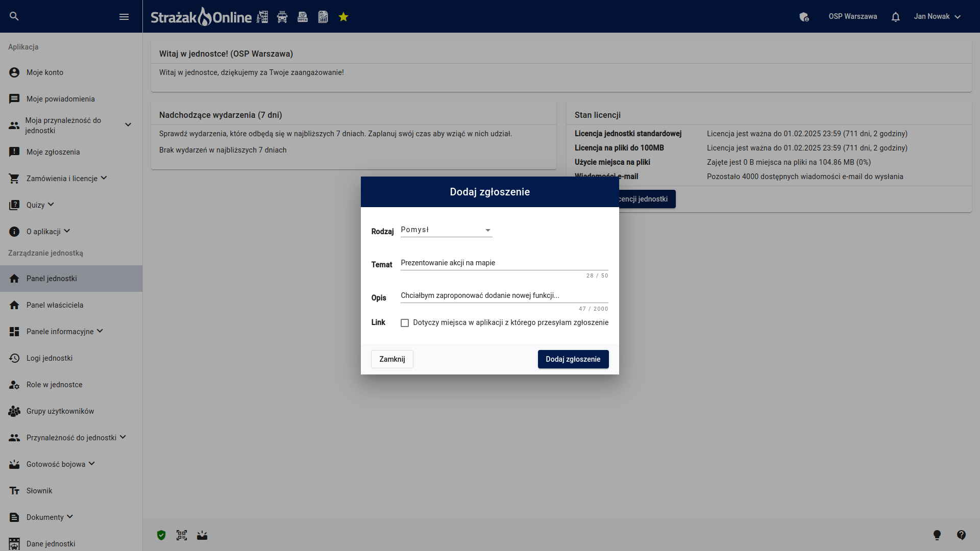Click the yellow star favorites icon

click(x=344, y=17)
